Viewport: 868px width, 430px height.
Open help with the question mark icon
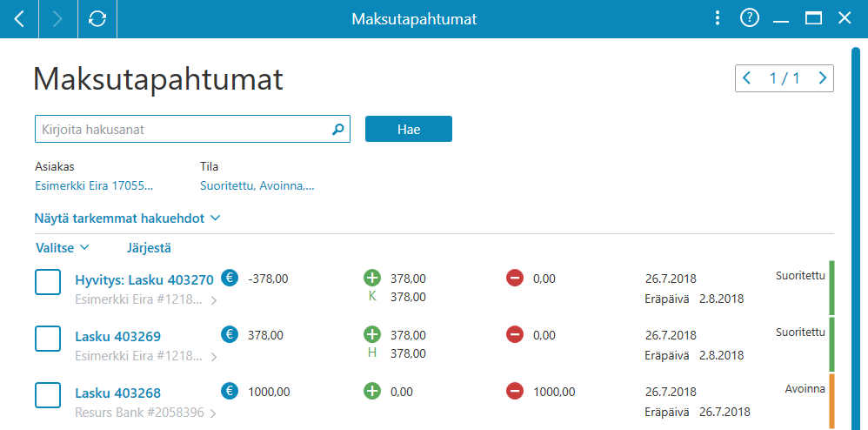click(749, 19)
